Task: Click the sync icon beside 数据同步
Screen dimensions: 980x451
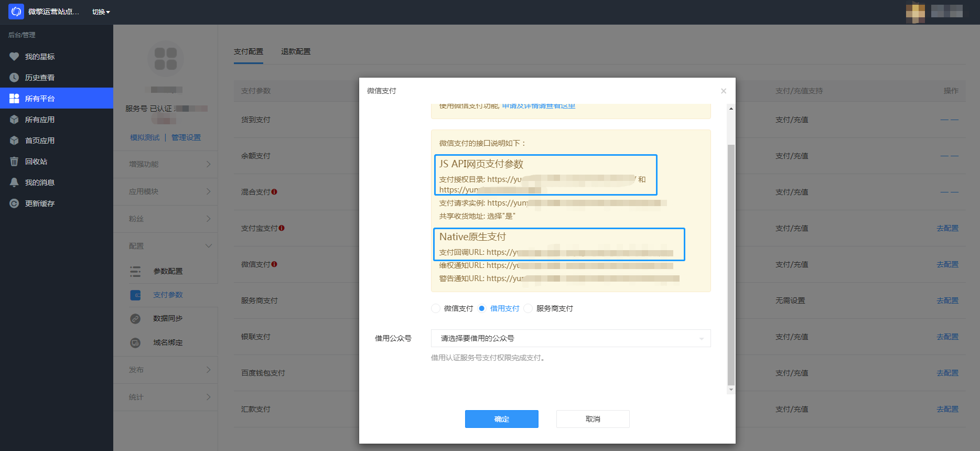Action: tap(135, 318)
